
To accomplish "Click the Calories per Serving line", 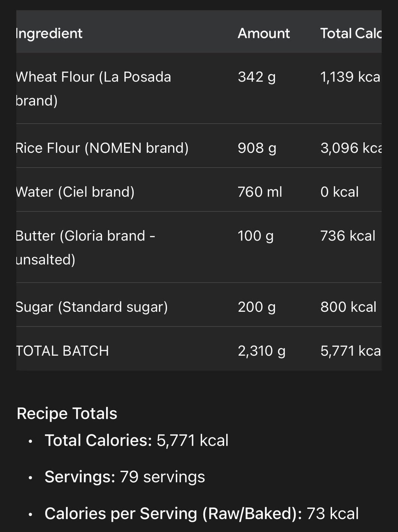I will click(201, 514).
